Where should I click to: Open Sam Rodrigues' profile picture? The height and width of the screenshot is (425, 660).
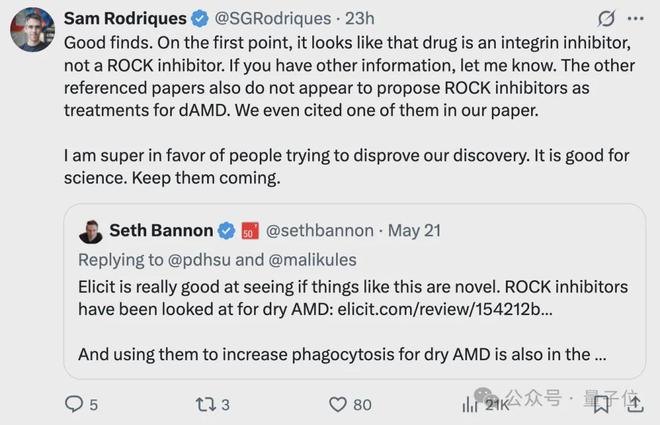pyautogui.click(x=31, y=29)
